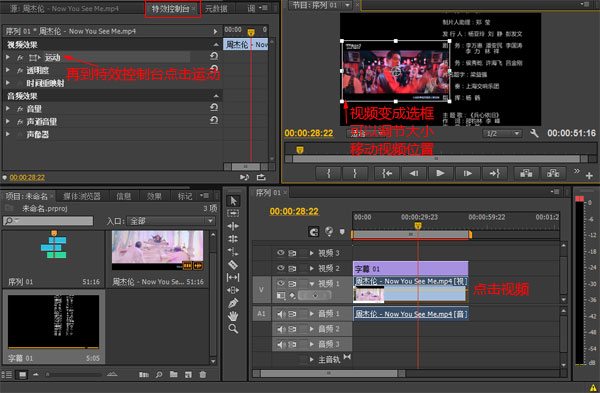Click the Lift button in program monitor
This screenshot has width=600, height=393.
(x=526, y=173)
